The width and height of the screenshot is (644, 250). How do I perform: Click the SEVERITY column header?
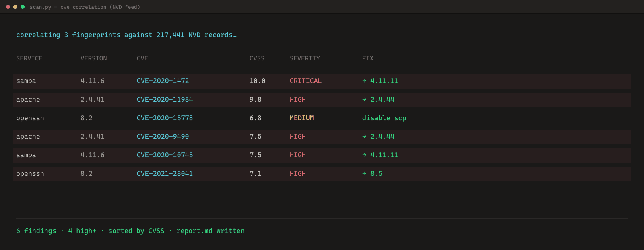pos(305,58)
